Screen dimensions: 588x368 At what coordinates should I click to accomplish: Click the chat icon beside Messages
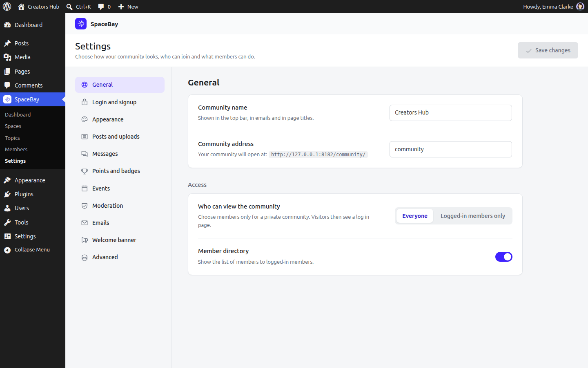85,154
